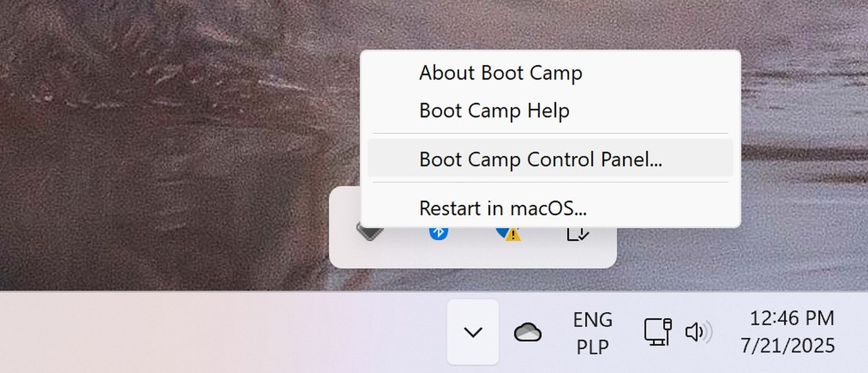
Task: Switch input language via ENG PLP
Action: pos(593,333)
